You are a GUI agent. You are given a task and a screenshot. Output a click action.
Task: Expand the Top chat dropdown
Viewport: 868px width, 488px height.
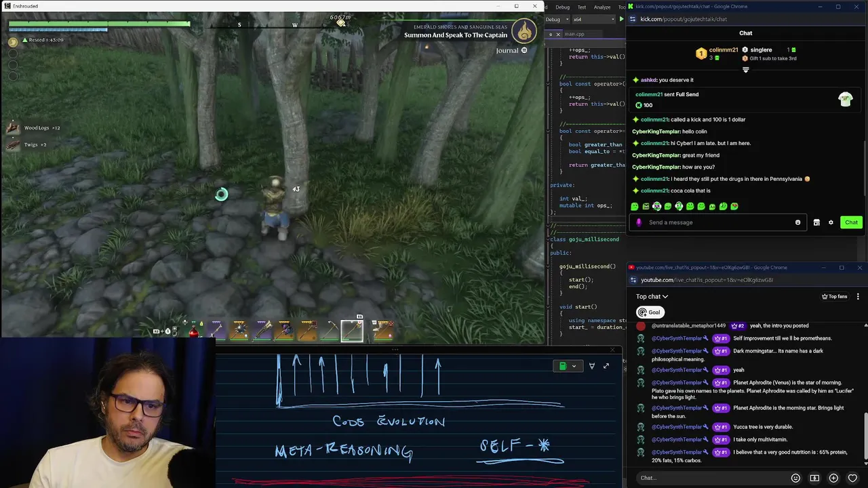(652, 296)
